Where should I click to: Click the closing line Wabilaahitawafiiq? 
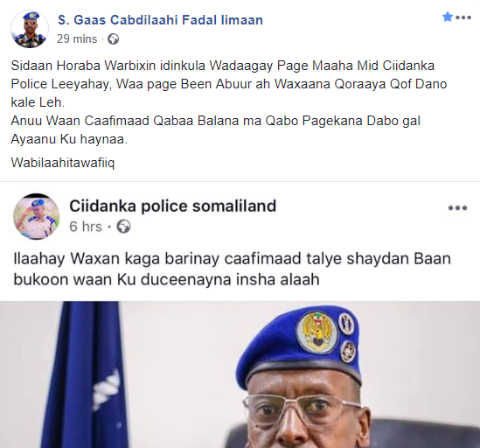tap(63, 163)
